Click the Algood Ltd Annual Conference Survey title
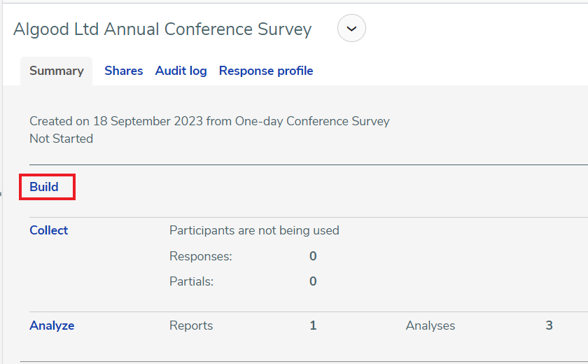The width and height of the screenshot is (588, 364). pyautogui.click(x=162, y=29)
